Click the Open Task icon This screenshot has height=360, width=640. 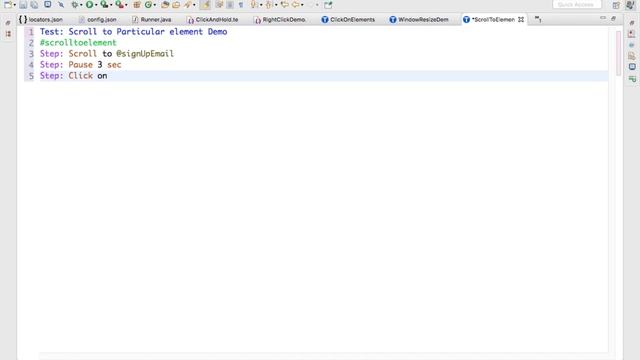[x=176, y=4]
